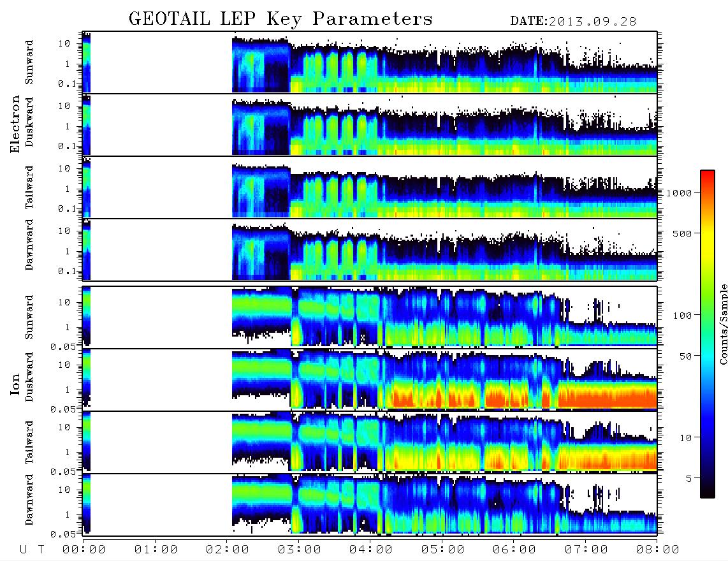This screenshot has height=561, width=728.
Task: Click the "U T" time axis label
Action: [32, 550]
